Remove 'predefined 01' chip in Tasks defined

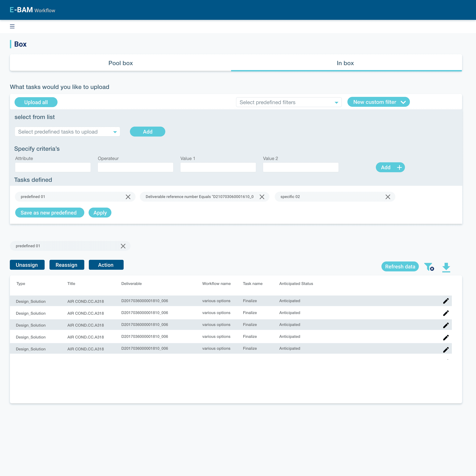(128, 197)
